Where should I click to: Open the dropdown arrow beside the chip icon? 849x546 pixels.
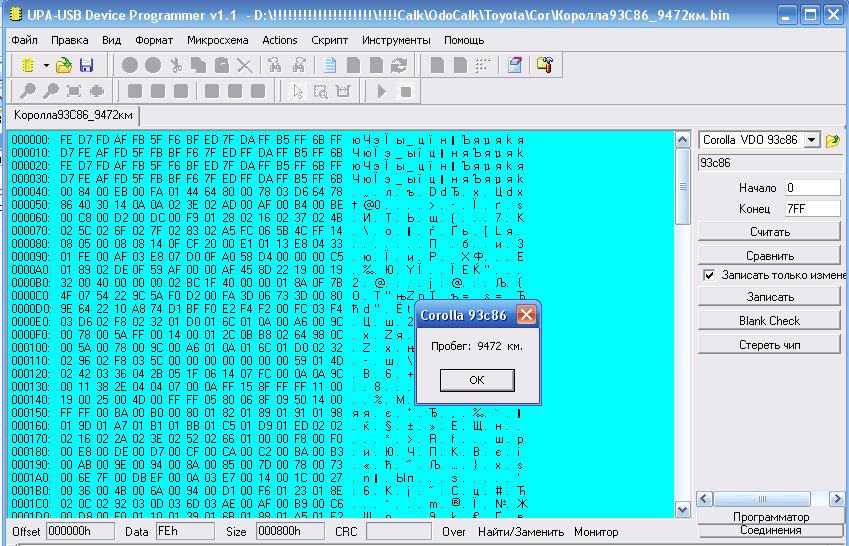click(x=46, y=66)
